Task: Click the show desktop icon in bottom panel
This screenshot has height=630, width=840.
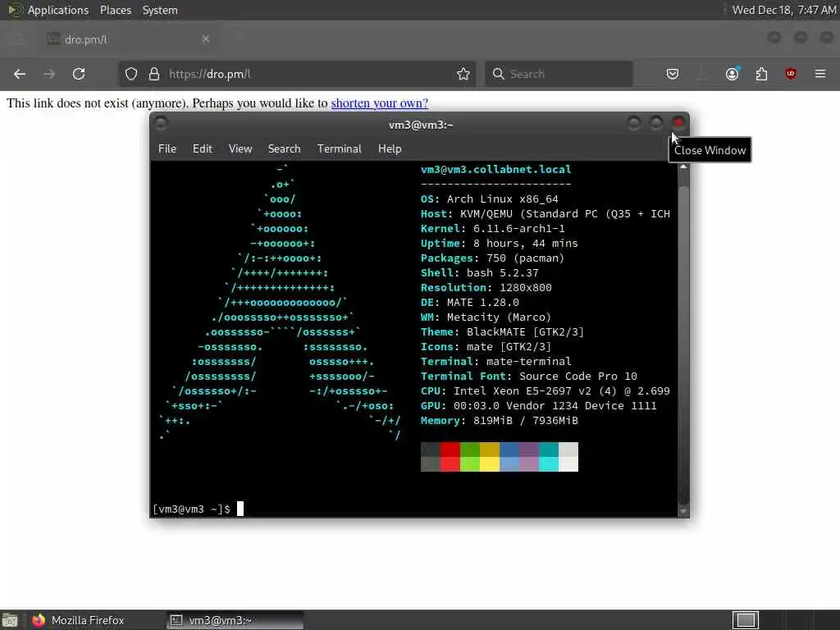Action: 10,620
